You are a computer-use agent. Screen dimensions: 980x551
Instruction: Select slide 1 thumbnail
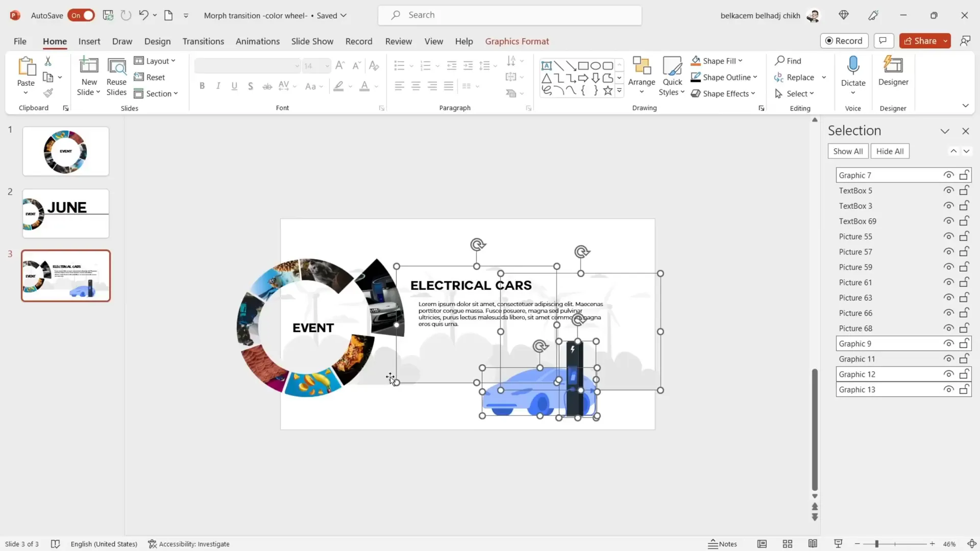pos(66,152)
